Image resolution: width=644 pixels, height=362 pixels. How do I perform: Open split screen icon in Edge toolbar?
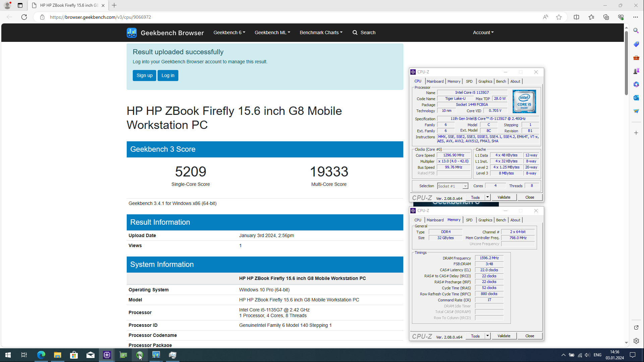point(577,17)
